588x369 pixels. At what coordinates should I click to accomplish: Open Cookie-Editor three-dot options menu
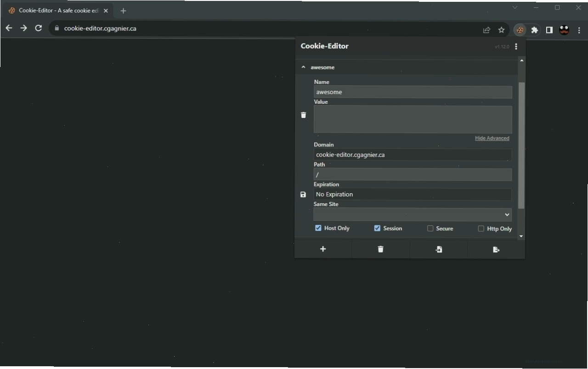tap(516, 46)
